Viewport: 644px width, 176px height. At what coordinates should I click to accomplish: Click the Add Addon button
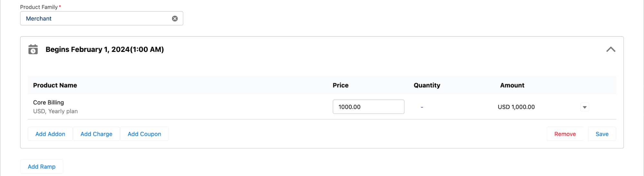coord(50,134)
